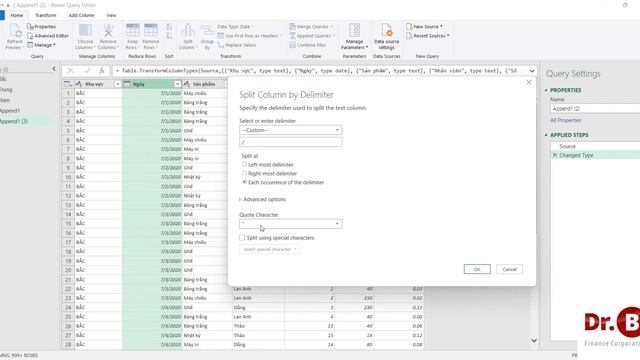Click the table corner menu icon
This screenshot has width=640, height=360.
(68, 84)
